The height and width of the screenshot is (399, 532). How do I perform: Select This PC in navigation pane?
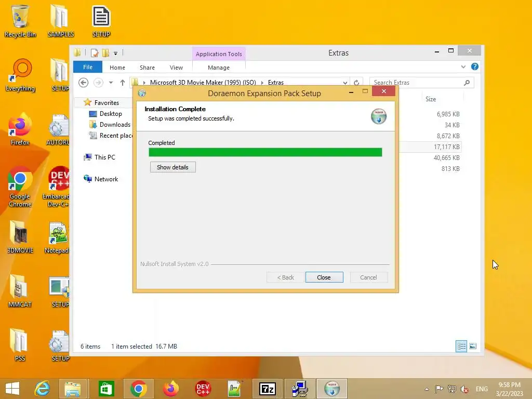pos(104,157)
